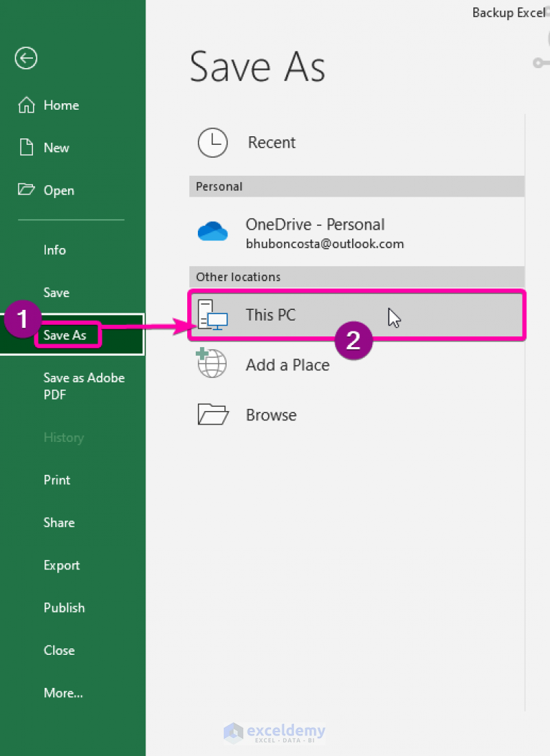Select Save As in the sidebar

[72, 335]
